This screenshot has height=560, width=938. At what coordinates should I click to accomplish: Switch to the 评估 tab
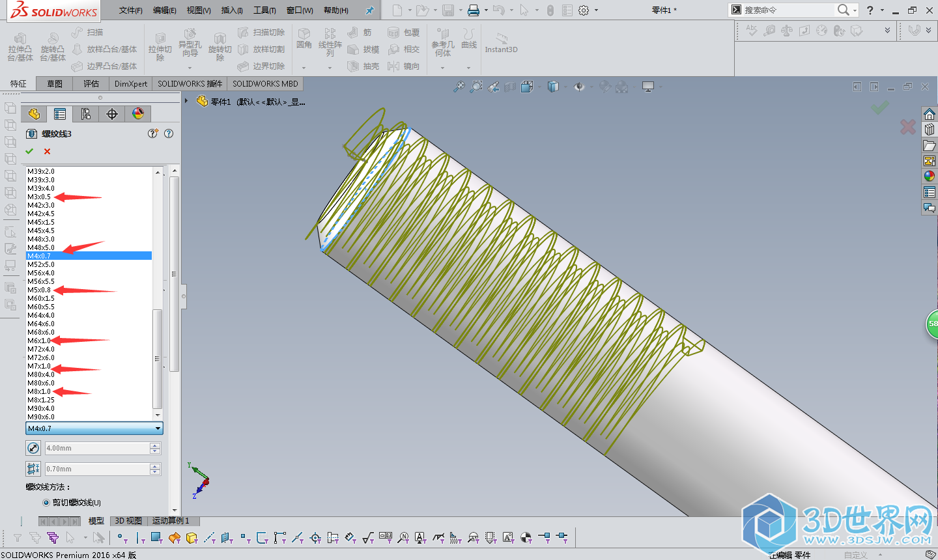click(x=91, y=83)
